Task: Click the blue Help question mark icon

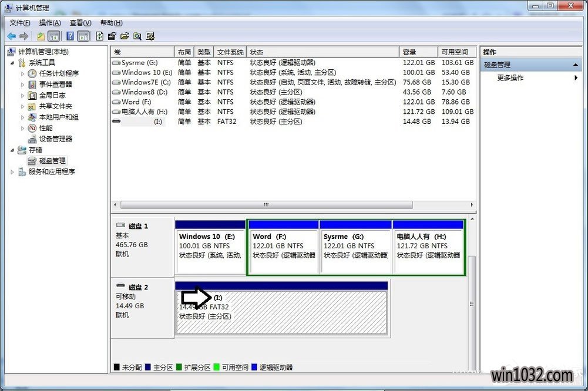Action: pos(70,36)
